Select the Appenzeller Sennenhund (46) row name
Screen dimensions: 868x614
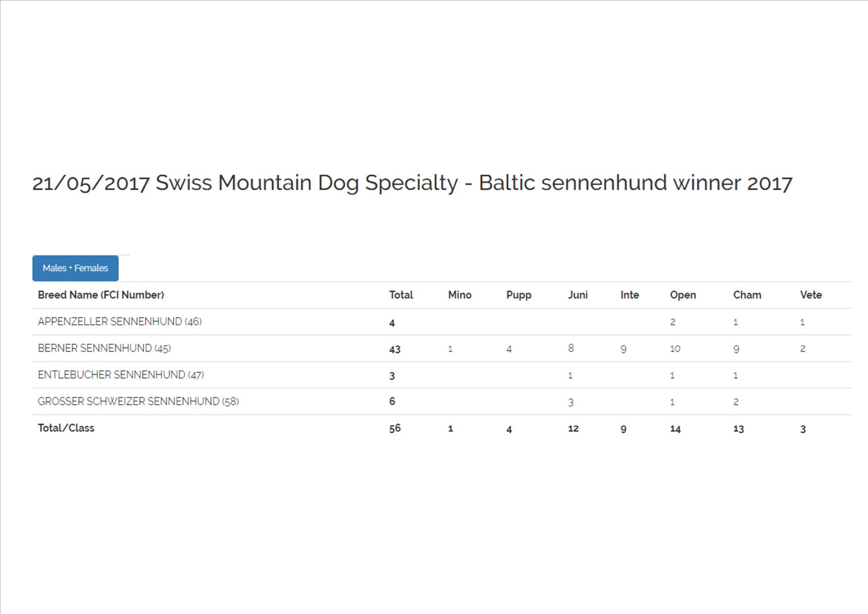pyautogui.click(x=120, y=322)
